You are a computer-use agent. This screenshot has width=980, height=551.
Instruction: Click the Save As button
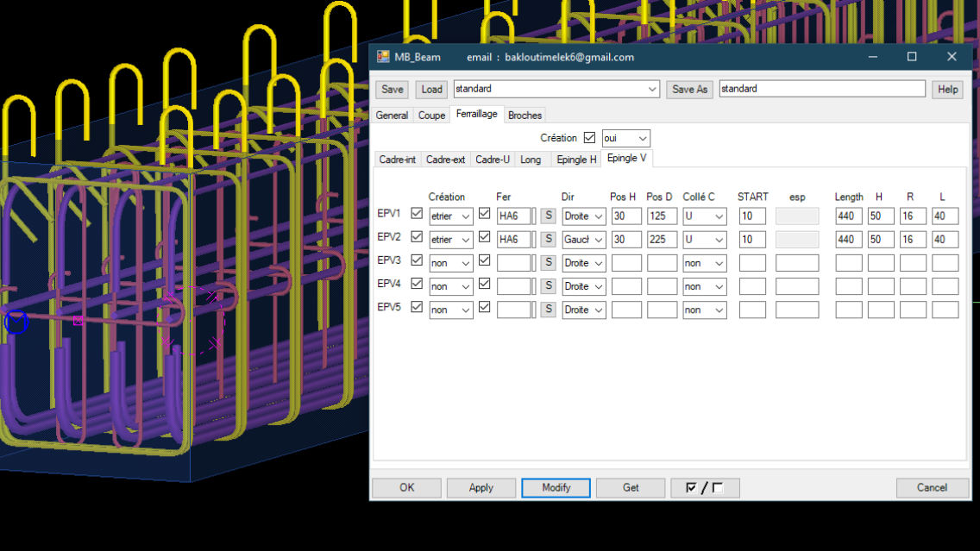[x=689, y=89]
